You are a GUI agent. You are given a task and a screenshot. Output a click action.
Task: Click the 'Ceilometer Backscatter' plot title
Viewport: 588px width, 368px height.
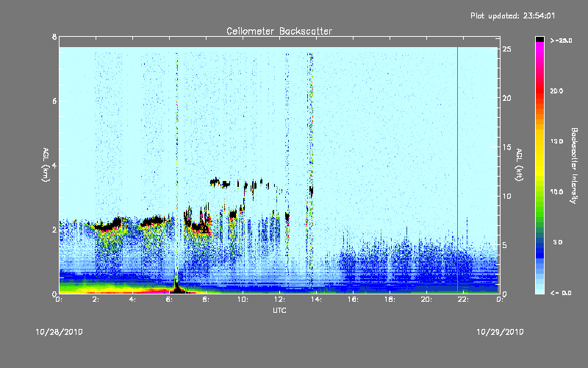tap(279, 31)
